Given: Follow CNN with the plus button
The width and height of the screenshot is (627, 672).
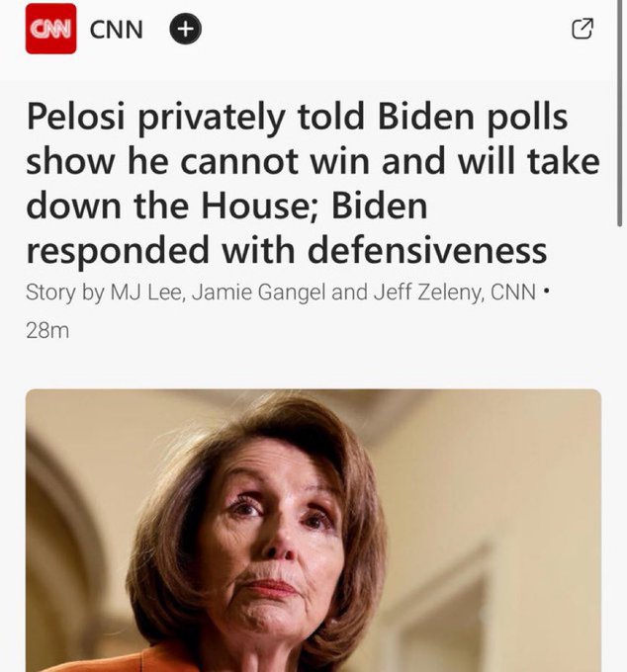Looking at the screenshot, I should point(185,29).
